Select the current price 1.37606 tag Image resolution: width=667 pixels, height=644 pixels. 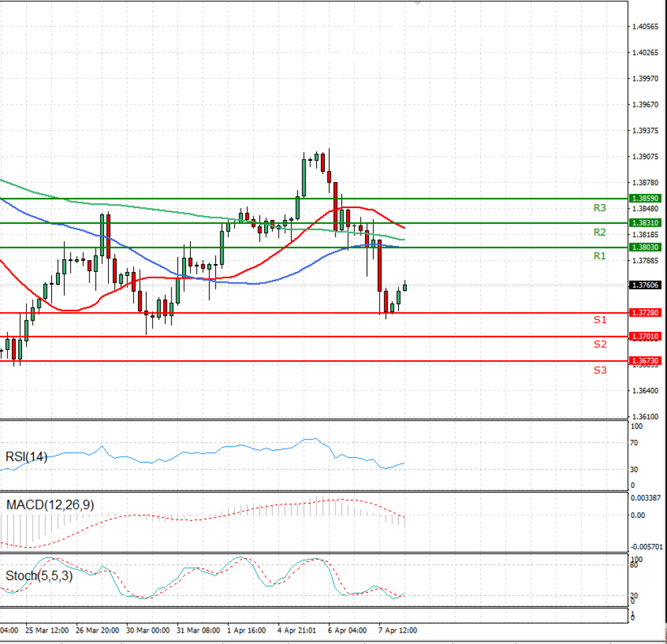point(645,285)
